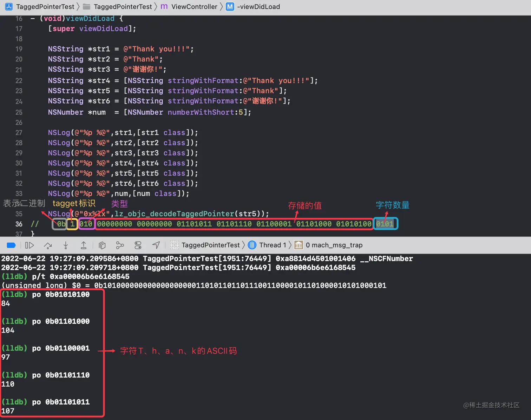Open the Debug View Hierarchy tool
Viewport: 531px width, 420px height.
[102, 245]
